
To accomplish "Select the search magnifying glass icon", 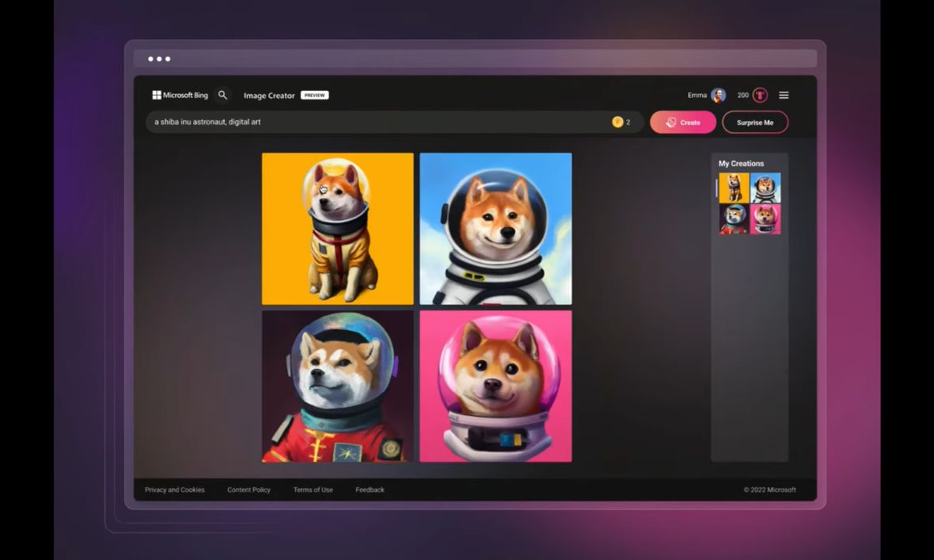I will pos(223,94).
